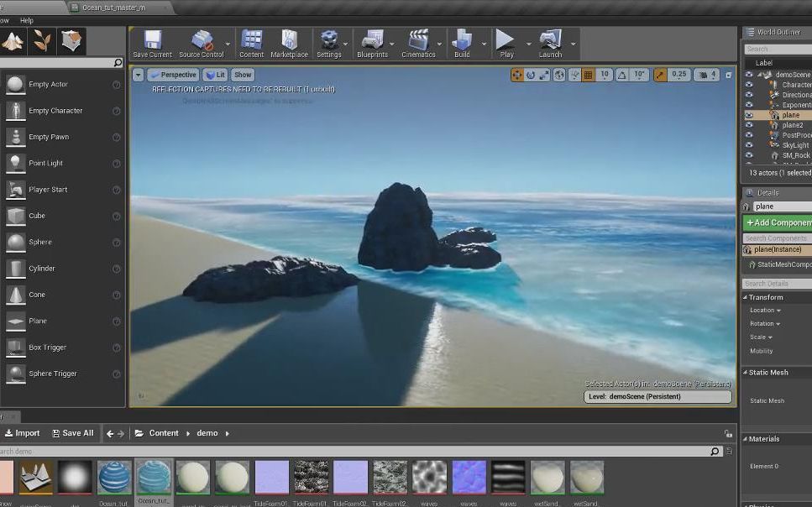Switch to Geometry editing mode

(x=72, y=40)
